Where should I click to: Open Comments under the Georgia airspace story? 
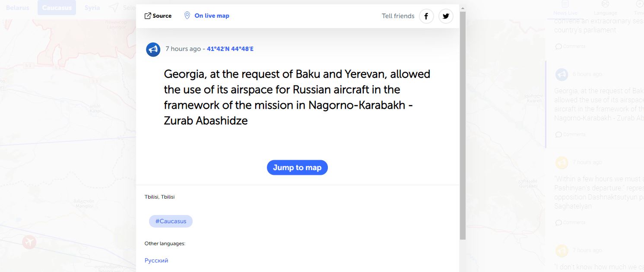click(571, 134)
